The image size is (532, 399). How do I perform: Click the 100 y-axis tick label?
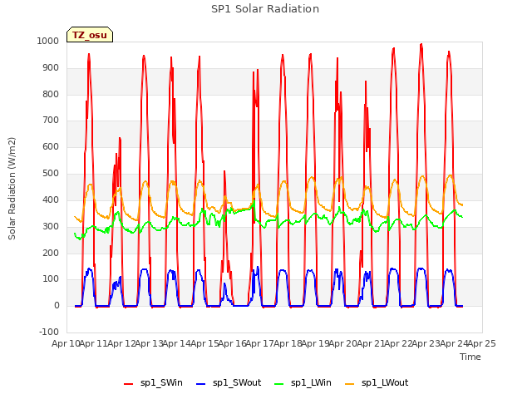point(51,279)
